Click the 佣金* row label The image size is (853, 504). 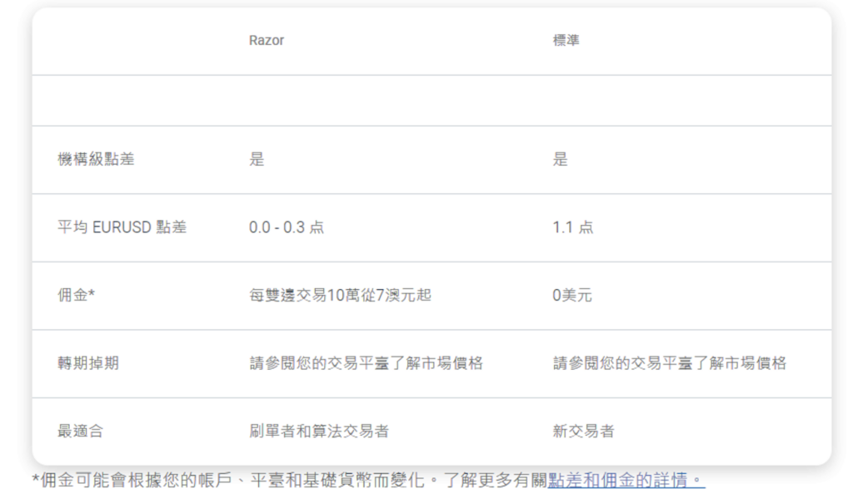[x=76, y=295]
